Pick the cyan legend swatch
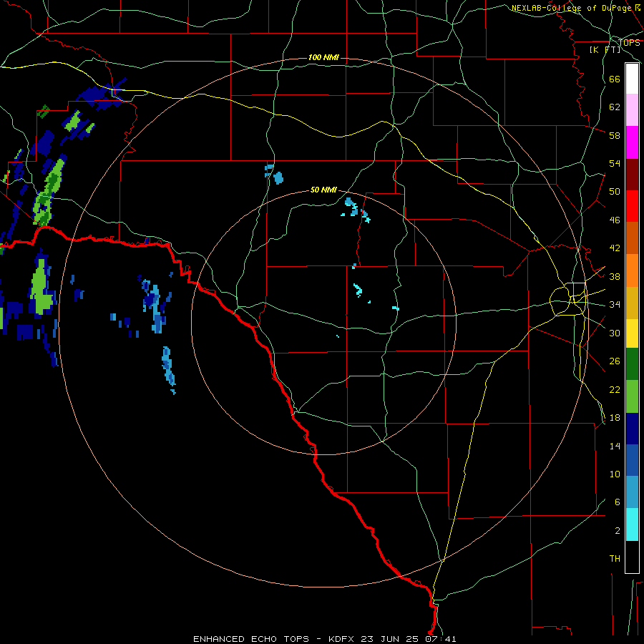Viewport: 644px width, 644px height. (x=632, y=525)
